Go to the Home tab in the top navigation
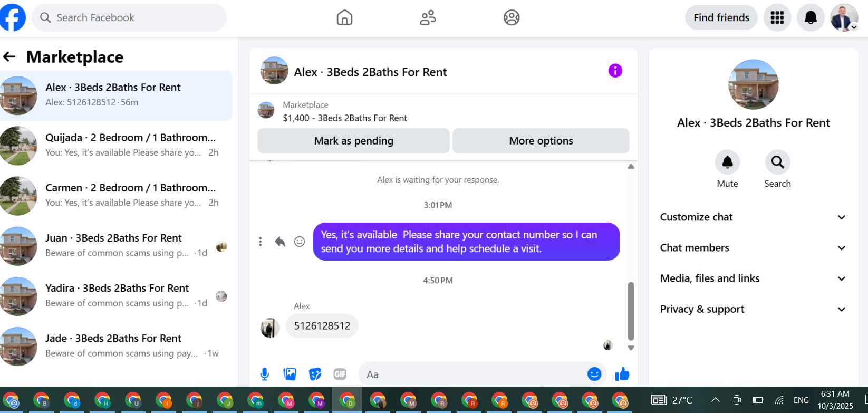 click(344, 18)
